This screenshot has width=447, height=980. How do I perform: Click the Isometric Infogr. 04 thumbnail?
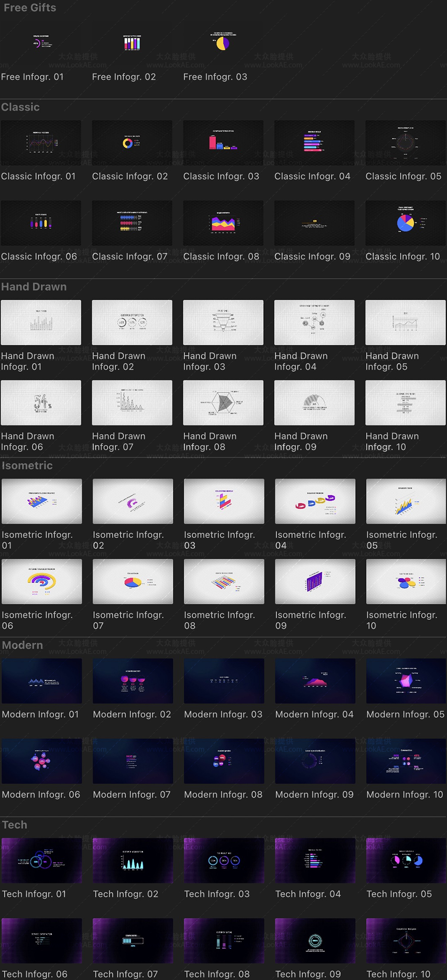[315, 501]
